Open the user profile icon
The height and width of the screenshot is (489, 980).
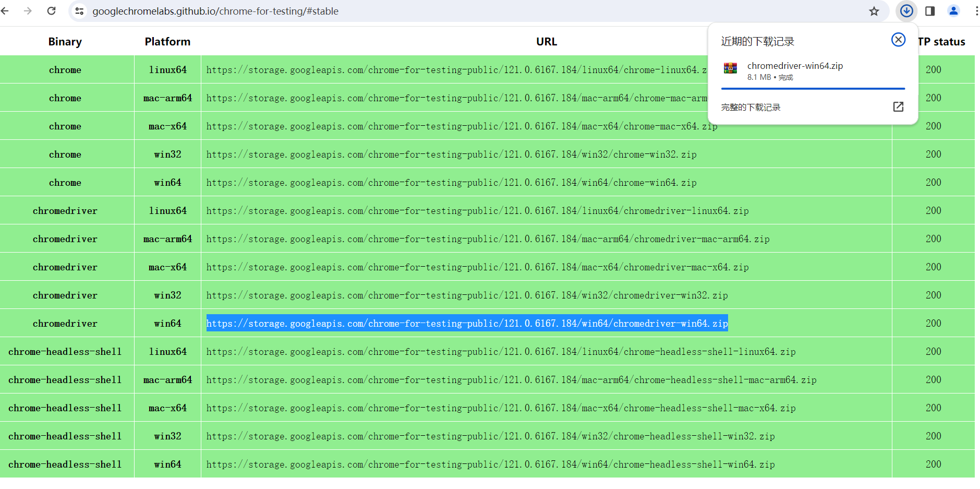pyautogui.click(x=953, y=11)
